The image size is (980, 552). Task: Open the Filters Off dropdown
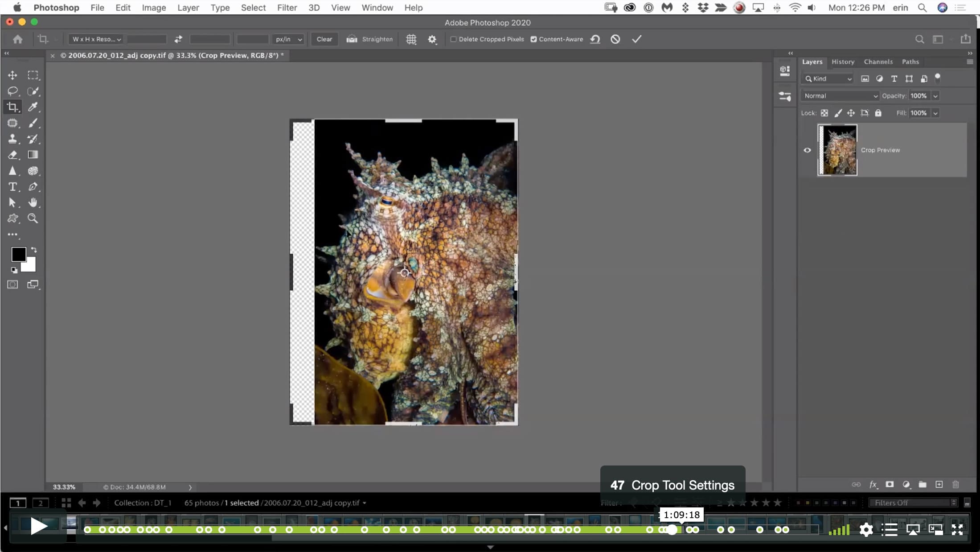pos(913,503)
